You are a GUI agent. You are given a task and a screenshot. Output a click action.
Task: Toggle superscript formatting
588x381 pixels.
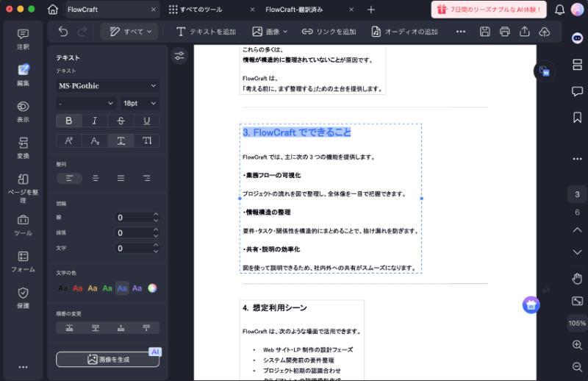68,140
